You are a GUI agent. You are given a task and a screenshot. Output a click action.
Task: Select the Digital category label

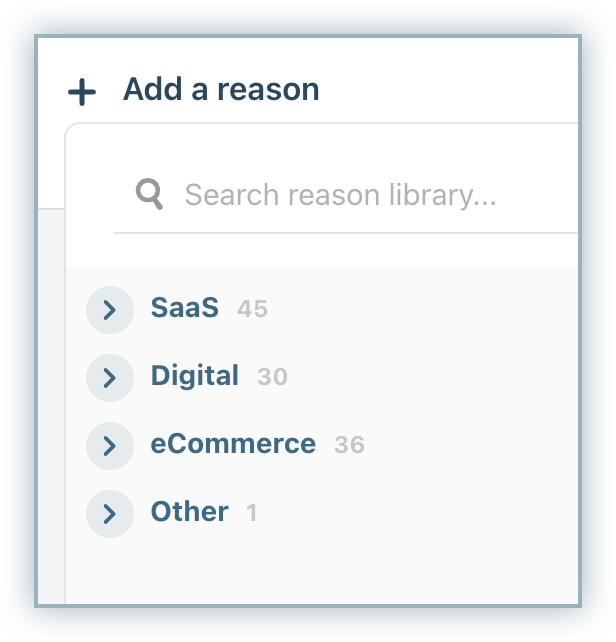click(195, 376)
